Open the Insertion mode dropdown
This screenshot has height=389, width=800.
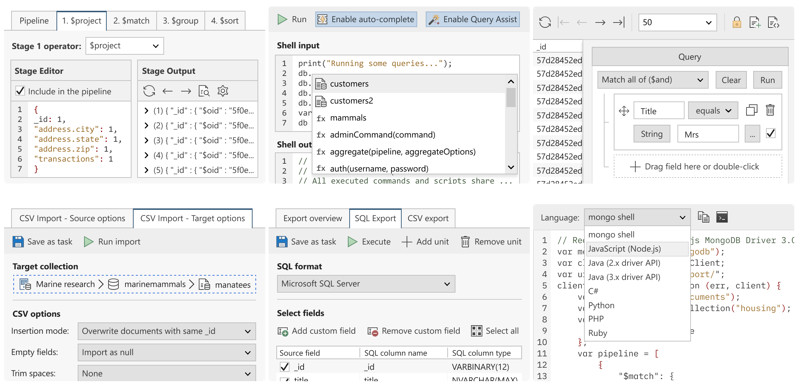click(166, 331)
